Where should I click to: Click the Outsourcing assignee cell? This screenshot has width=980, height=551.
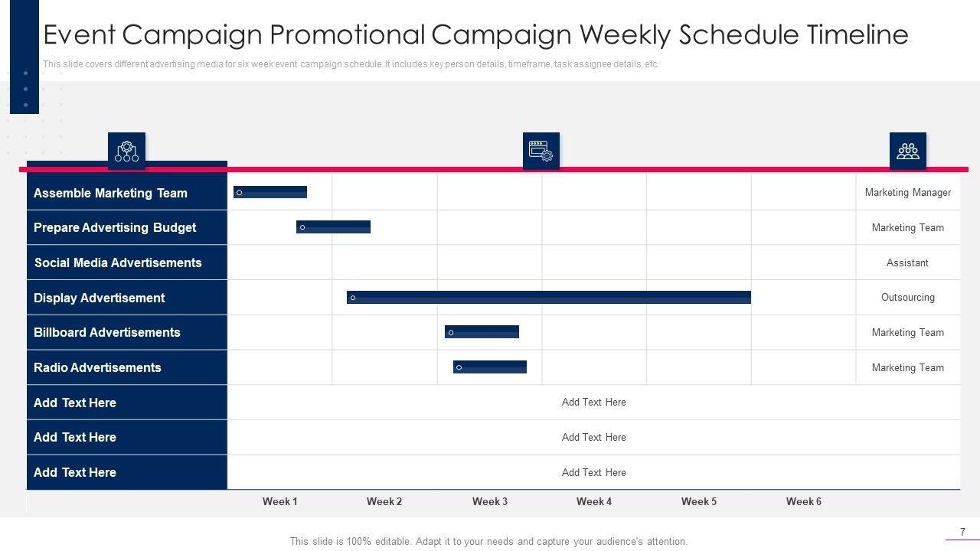[907, 298]
